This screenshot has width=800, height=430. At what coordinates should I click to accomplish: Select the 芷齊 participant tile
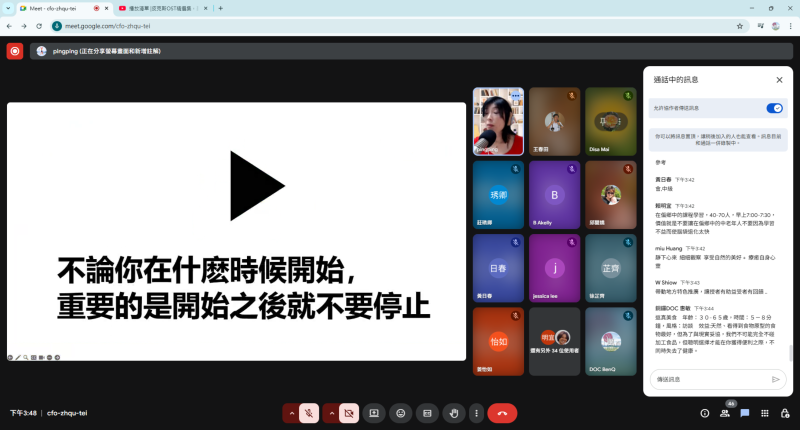(611, 268)
